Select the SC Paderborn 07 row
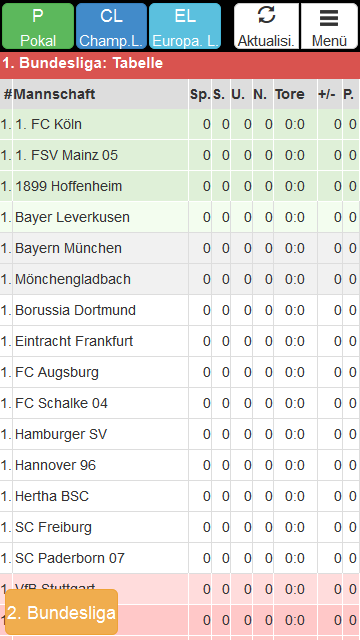This screenshot has height=640, width=360. 180,558
